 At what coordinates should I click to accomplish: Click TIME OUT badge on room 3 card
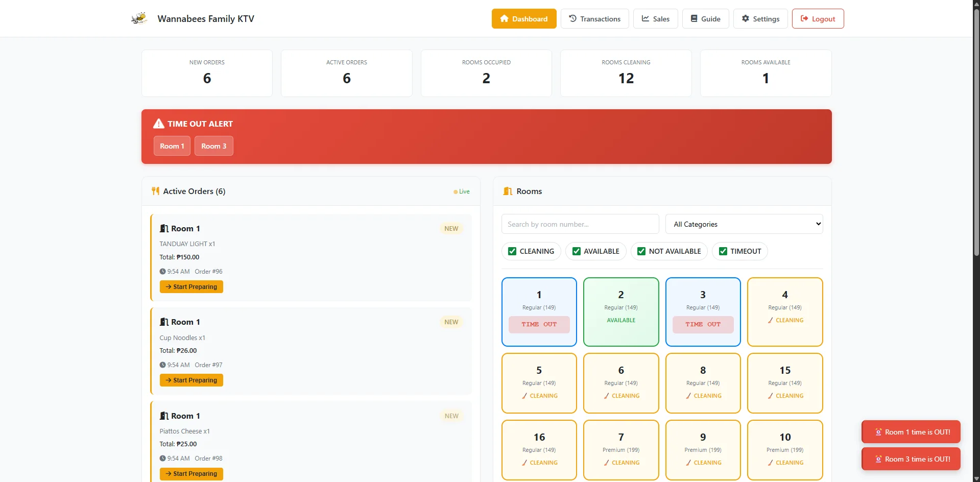click(x=703, y=325)
